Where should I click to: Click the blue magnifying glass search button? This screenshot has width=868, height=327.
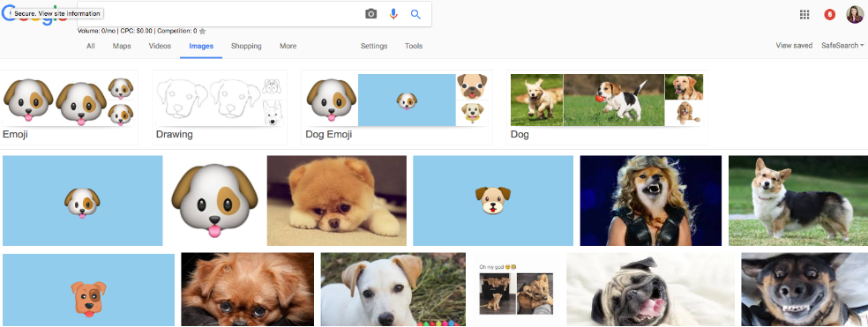coord(415,14)
